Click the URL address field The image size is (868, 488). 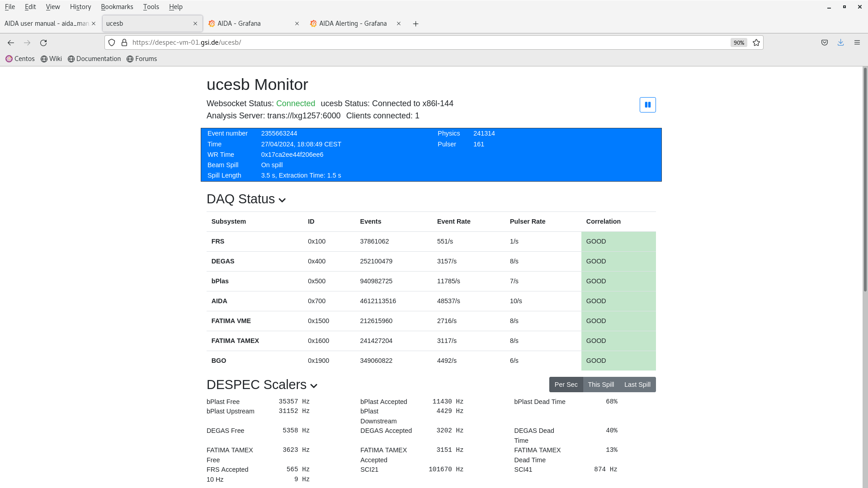[x=407, y=42]
